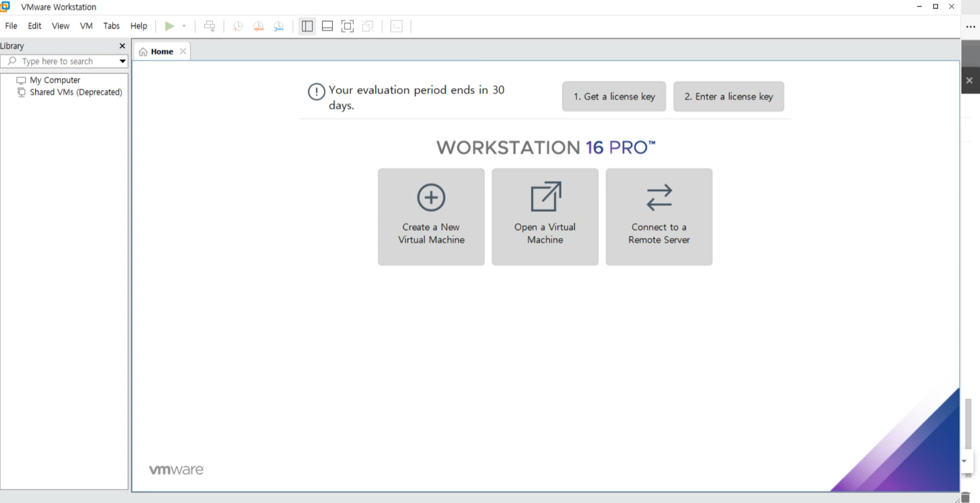Click the search magnifier icon in Library

coord(12,61)
